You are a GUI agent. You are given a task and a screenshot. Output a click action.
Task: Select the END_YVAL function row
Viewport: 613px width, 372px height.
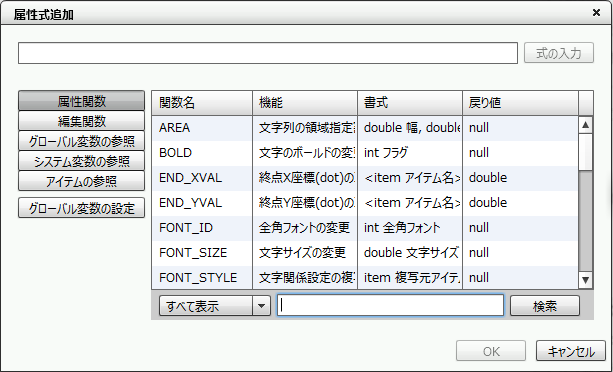364,203
